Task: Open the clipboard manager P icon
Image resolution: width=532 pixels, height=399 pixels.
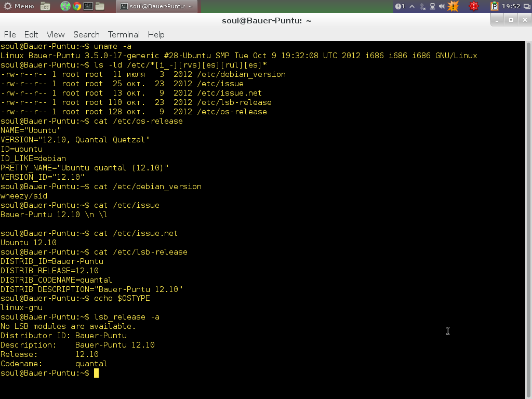Action: 495,6
